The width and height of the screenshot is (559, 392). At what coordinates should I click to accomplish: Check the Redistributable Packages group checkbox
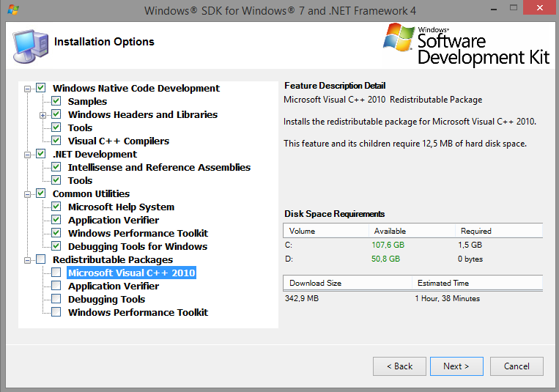(x=41, y=260)
